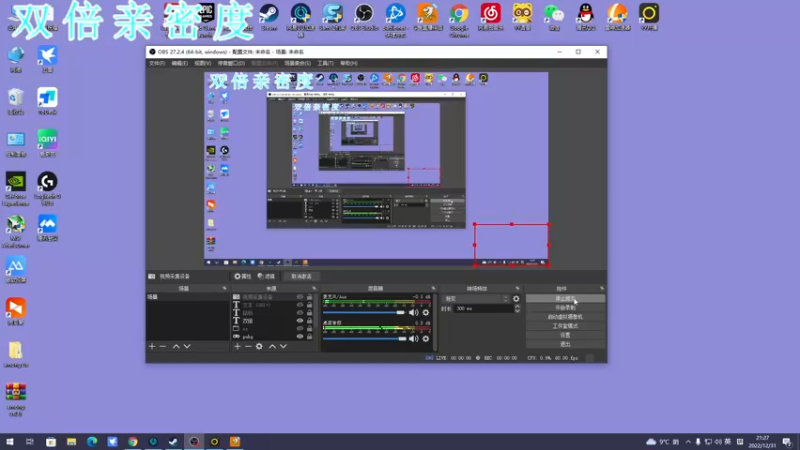Image resolution: width=800 pixels, height=450 pixels.
Task: Open Steam desktop shortcut
Action: point(269,17)
